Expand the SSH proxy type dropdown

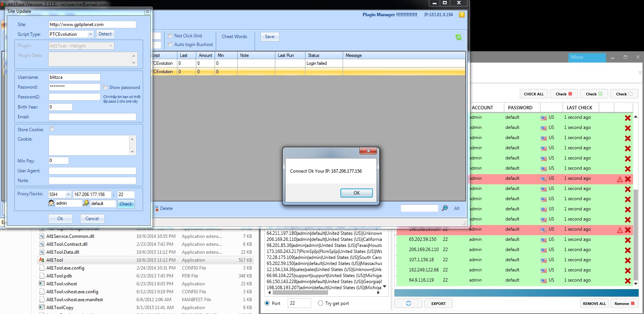tap(68, 195)
